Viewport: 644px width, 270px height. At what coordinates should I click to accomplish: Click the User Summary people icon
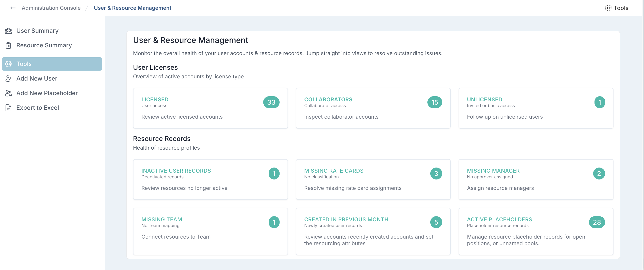(8, 31)
